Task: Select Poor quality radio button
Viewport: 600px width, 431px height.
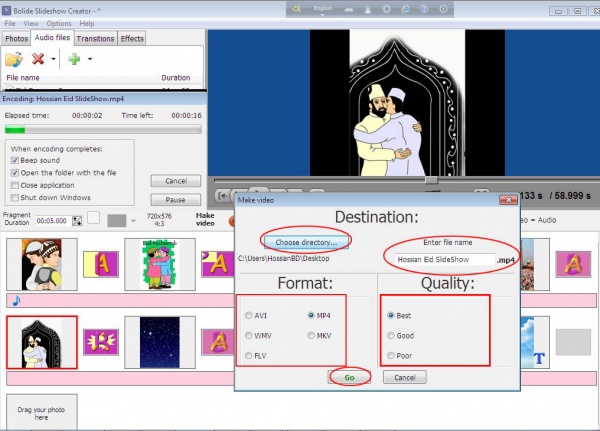Action: click(x=391, y=356)
